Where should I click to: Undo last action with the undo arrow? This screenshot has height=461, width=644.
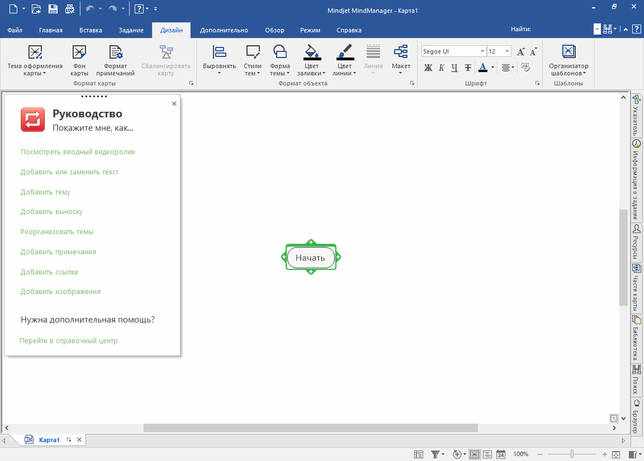coord(90,9)
